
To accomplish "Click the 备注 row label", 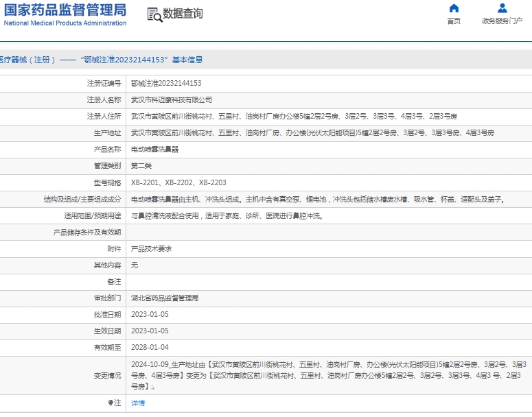I will (x=114, y=282).
